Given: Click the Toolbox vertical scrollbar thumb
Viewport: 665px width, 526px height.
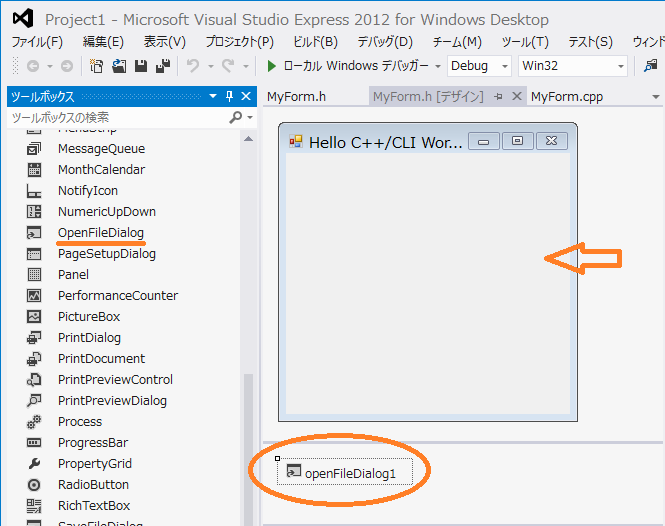Looking at the screenshot, I should tap(249, 449).
